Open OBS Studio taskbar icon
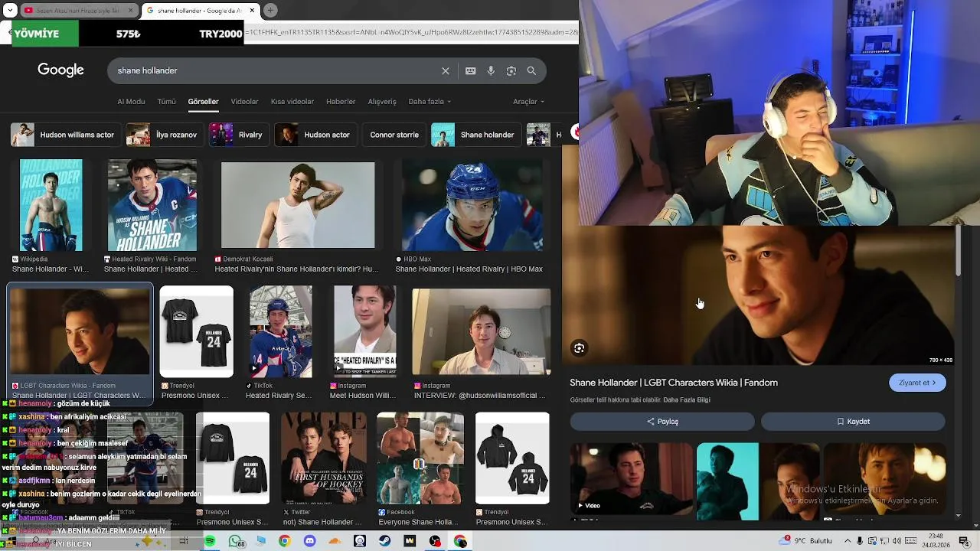Viewport: 980px width, 551px height. 435,541
